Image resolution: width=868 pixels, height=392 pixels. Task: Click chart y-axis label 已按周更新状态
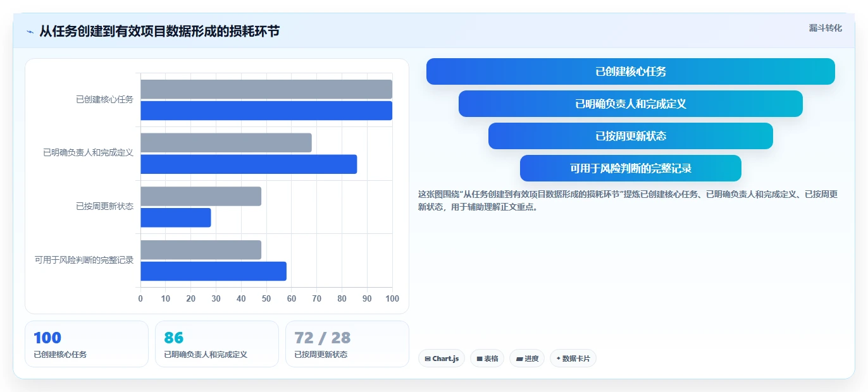click(x=104, y=206)
